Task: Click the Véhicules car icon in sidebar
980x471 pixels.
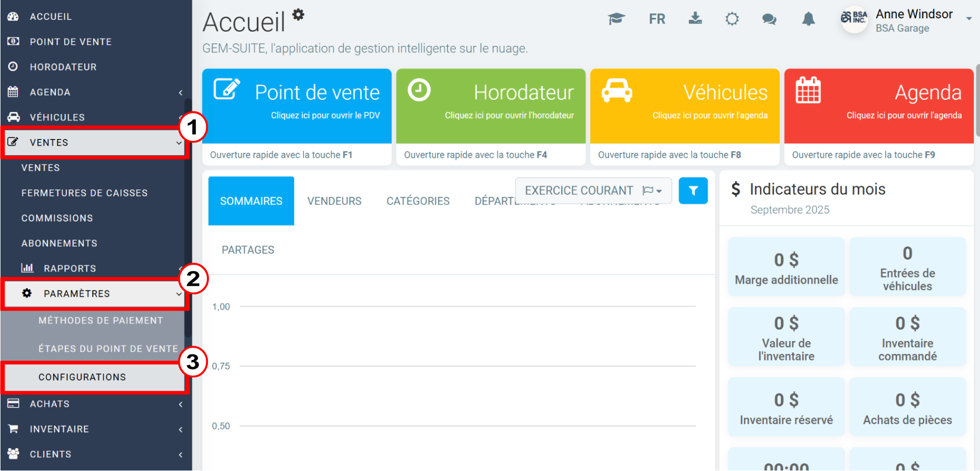Action: pos(13,117)
